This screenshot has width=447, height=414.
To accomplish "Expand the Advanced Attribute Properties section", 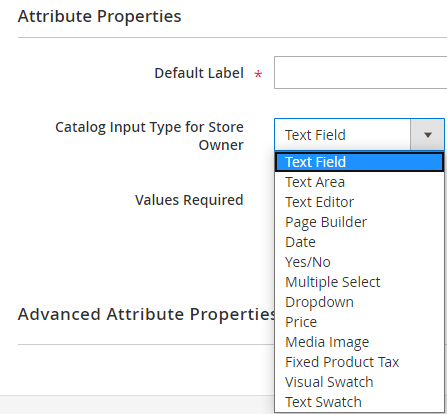I will 147,314.
